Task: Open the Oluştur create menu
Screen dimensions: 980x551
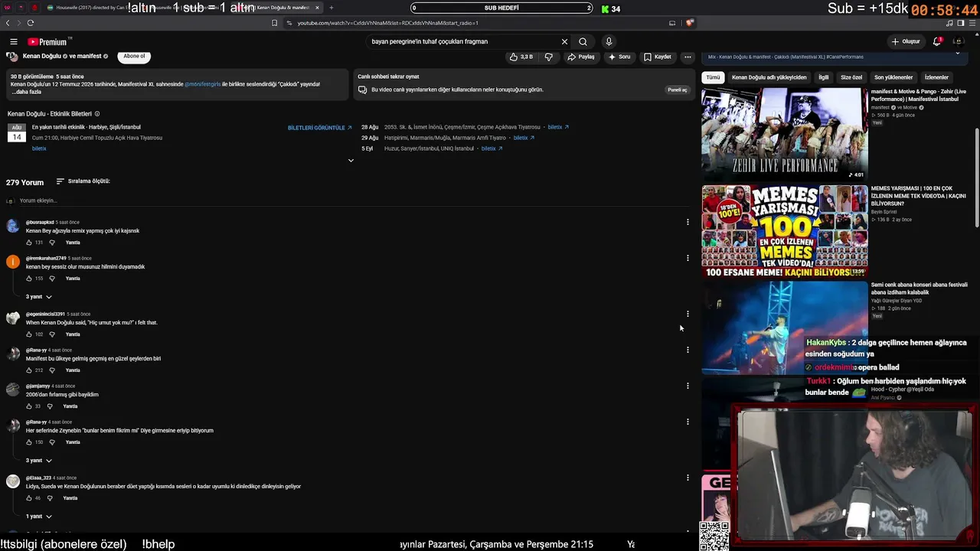Action: coord(906,41)
